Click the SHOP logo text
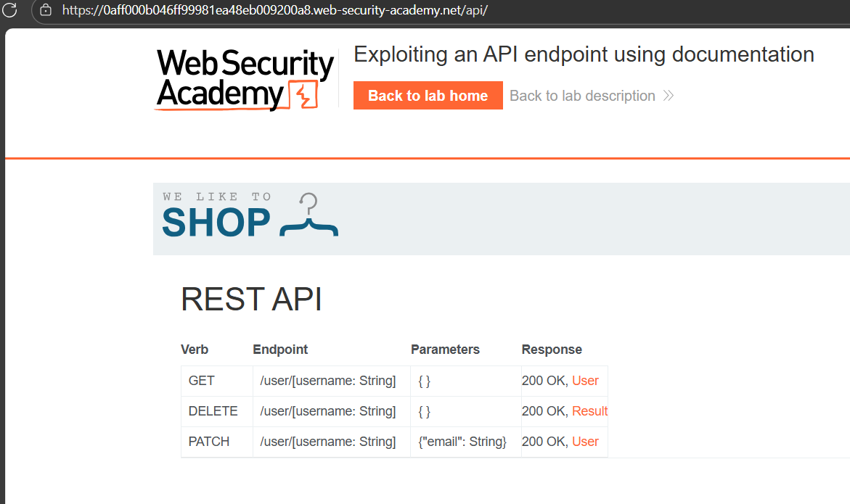Image resolution: width=850 pixels, height=504 pixels. [x=216, y=221]
